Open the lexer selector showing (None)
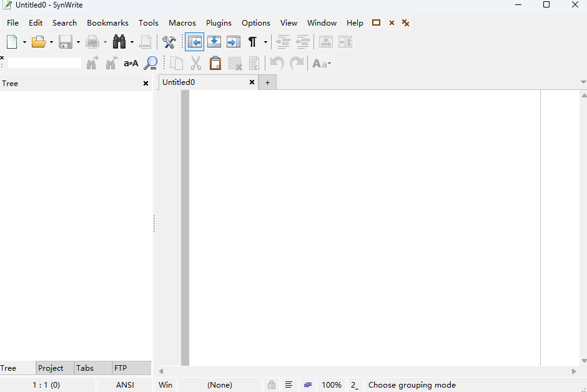Viewport: 587px width, 392px height. 220,385
